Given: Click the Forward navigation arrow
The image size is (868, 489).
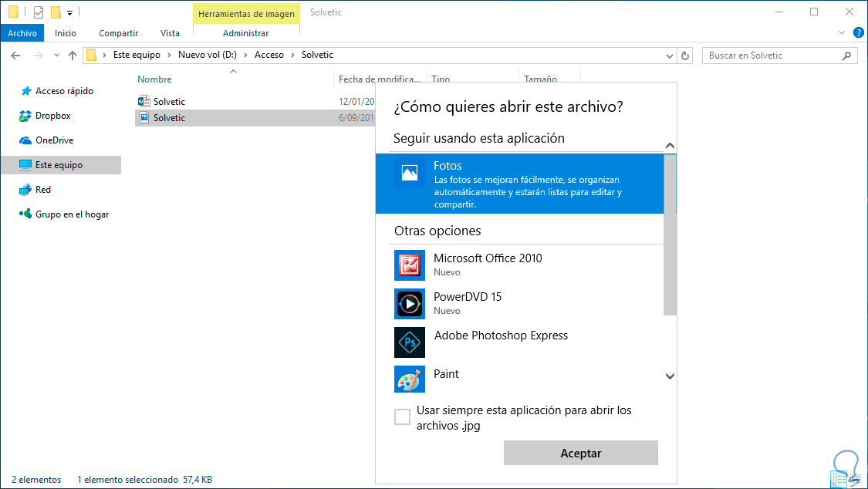Looking at the screenshot, I should click(39, 56).
